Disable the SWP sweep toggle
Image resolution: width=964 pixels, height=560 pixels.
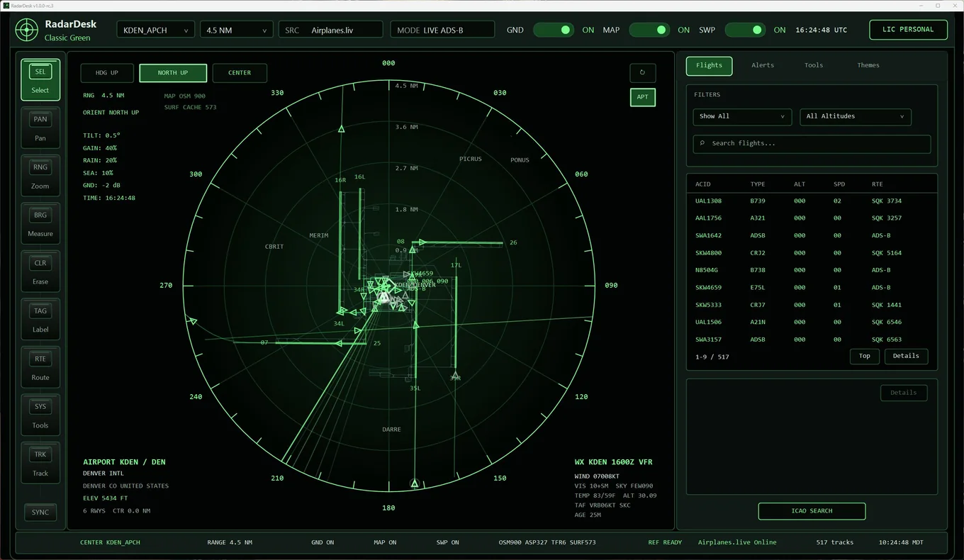tap(745, 30)
